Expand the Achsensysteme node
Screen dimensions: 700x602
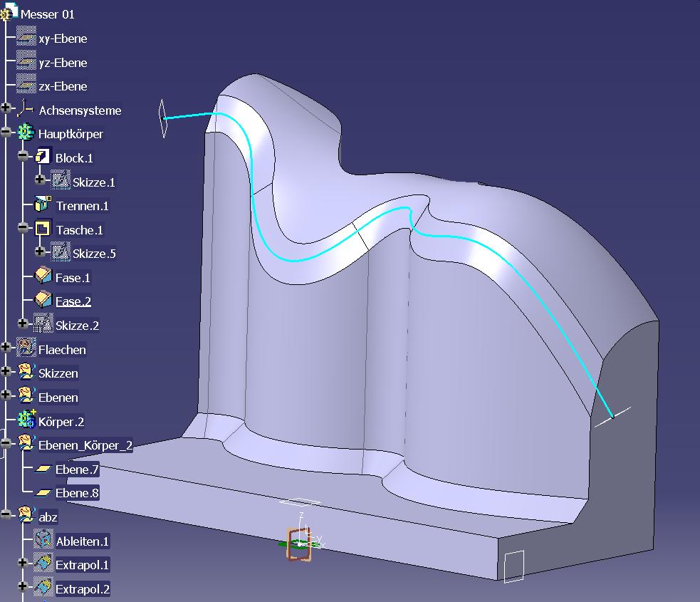6,108
